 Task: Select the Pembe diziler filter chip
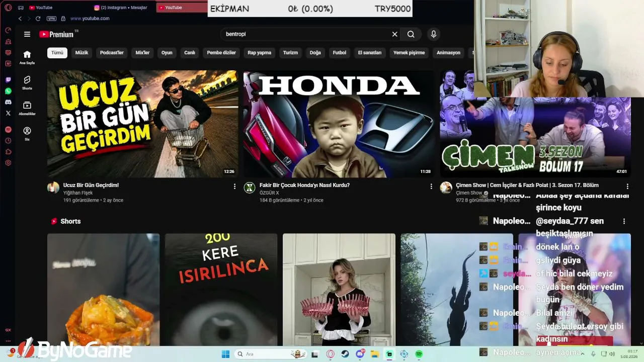[x=221, y=53]
